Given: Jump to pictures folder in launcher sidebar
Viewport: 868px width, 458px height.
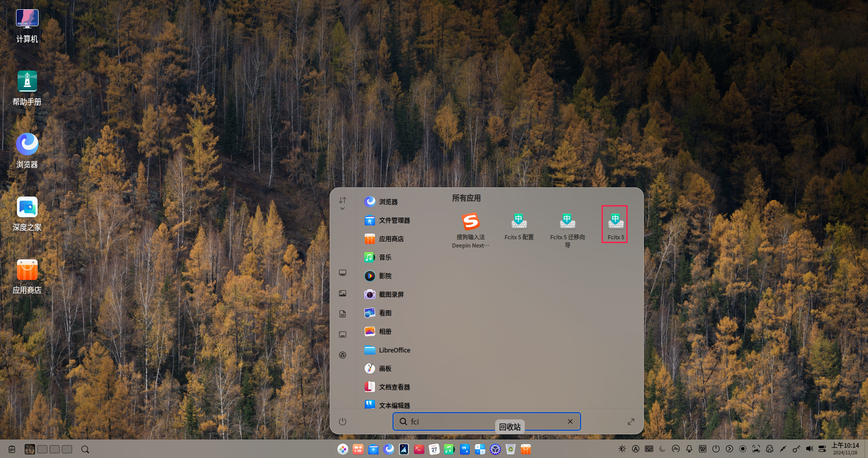Looking at the screenshot, I should point(343,293).
